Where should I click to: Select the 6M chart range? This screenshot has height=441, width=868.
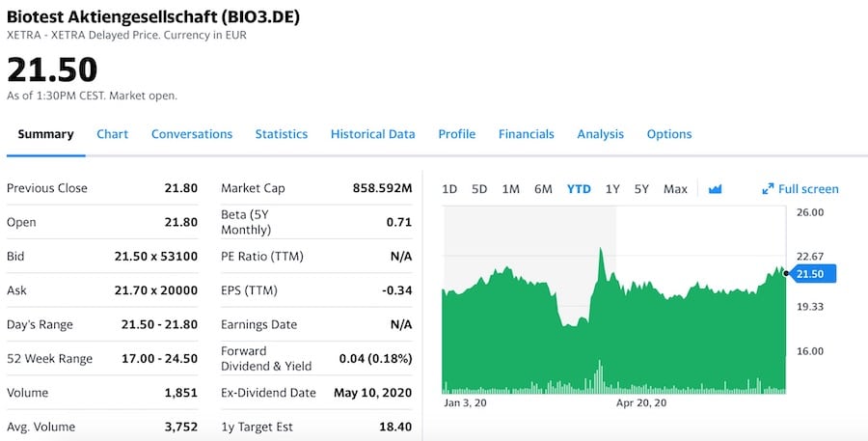pyautogui.click(x=543, y=189)
